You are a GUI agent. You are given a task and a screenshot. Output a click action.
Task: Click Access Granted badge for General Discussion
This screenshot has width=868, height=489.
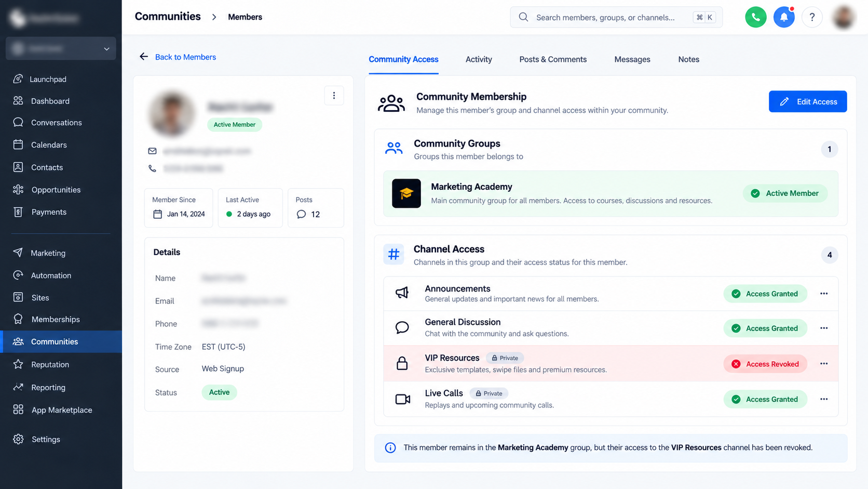(765, 328)
